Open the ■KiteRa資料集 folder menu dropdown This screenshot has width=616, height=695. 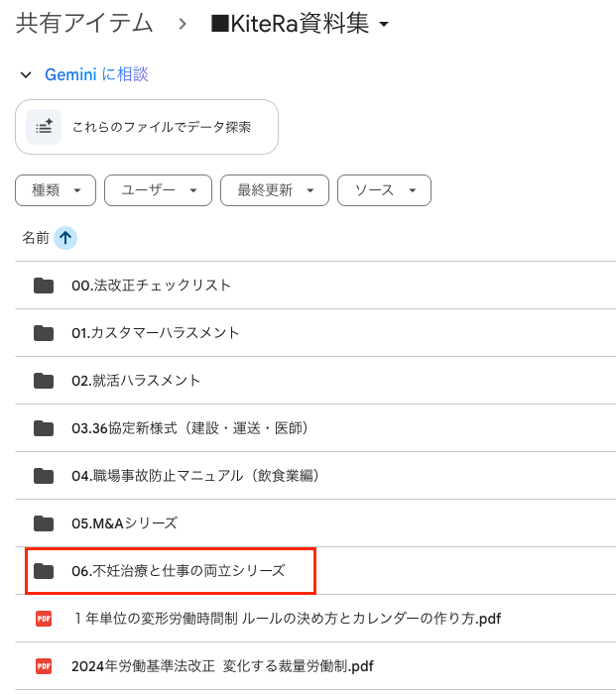coord(384,25)
